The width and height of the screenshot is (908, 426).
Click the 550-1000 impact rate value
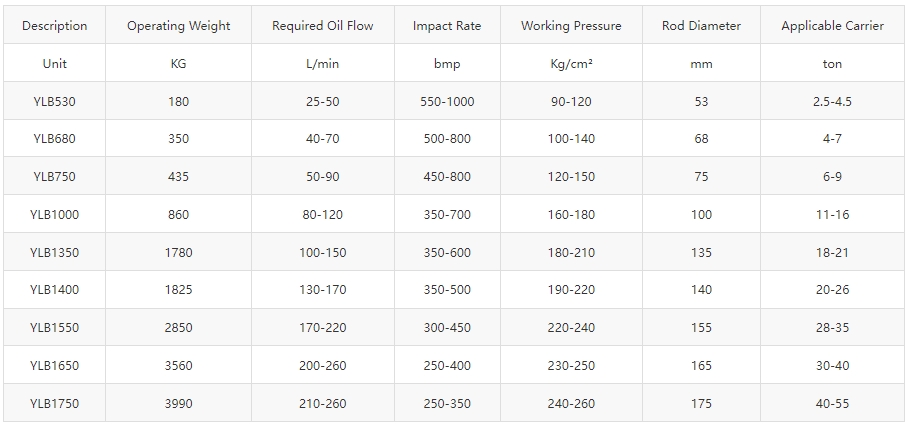tap(447, 101)
